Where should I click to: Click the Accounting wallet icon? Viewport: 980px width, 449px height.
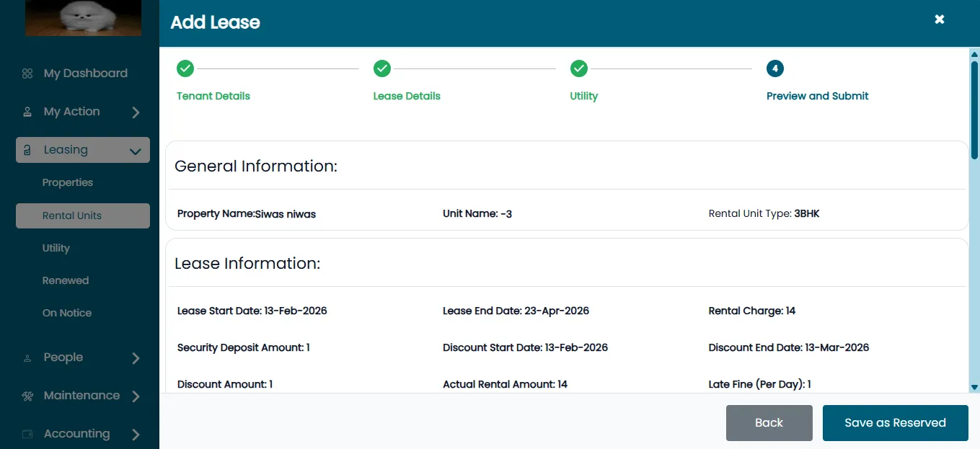click(27, 434)
